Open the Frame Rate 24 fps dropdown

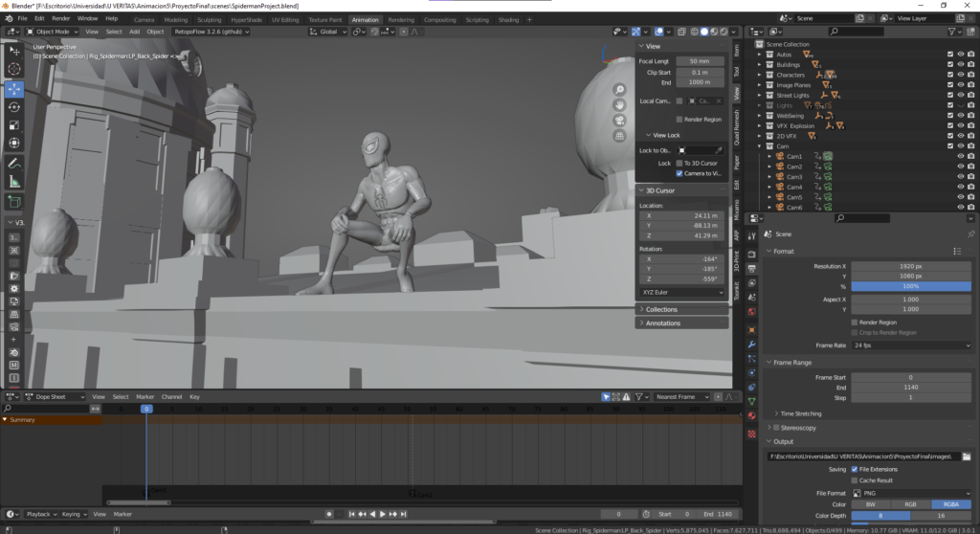point(911,345)
